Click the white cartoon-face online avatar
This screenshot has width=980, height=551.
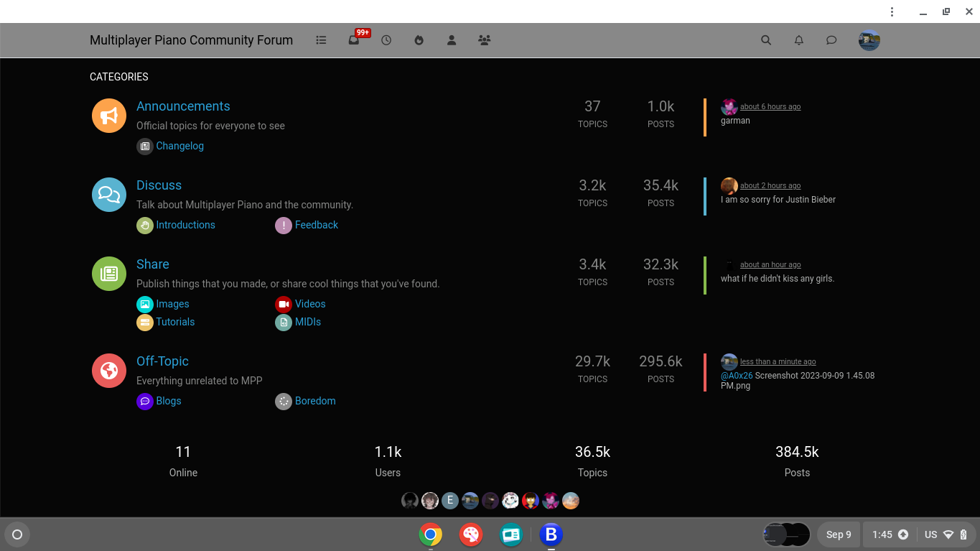tap(510, 501)
